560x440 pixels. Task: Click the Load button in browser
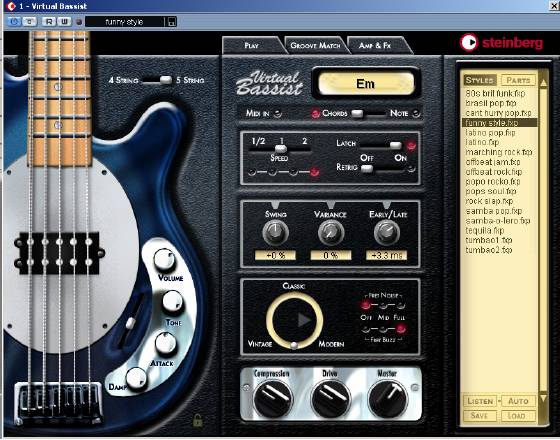(x=518, y=416)
